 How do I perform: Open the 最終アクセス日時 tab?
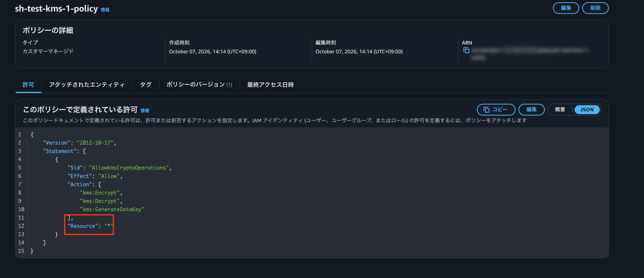click(x=270, y=85)
